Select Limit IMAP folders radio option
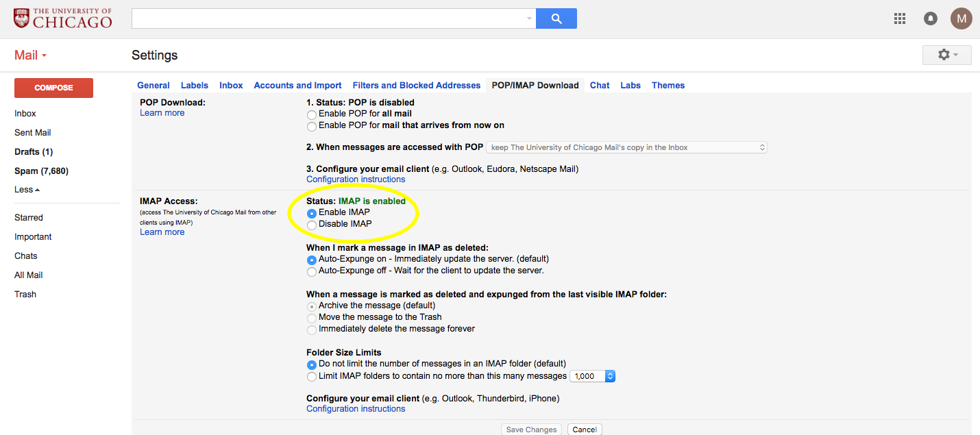This screenshot has width=980, height=435. 312,376
